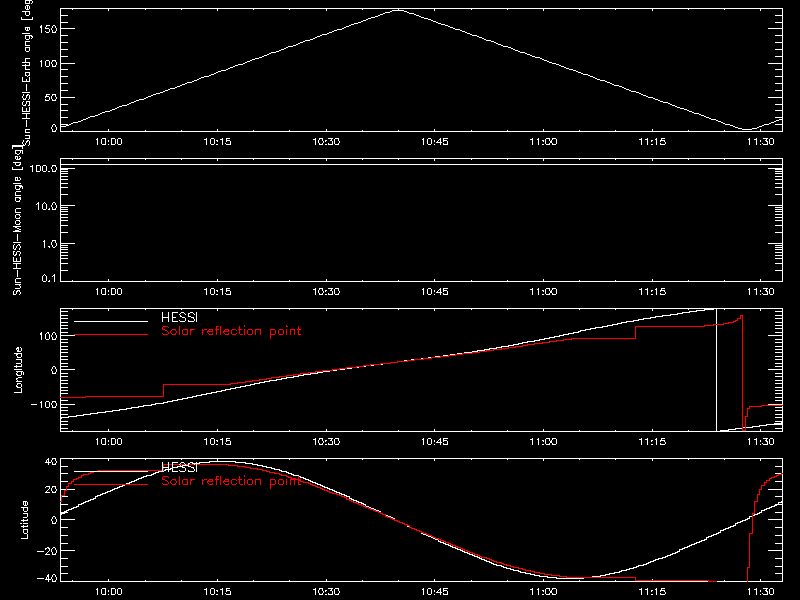Click the 10.0 tick of Moon angle plot
800x600 pixels.
tap(46, 207)
